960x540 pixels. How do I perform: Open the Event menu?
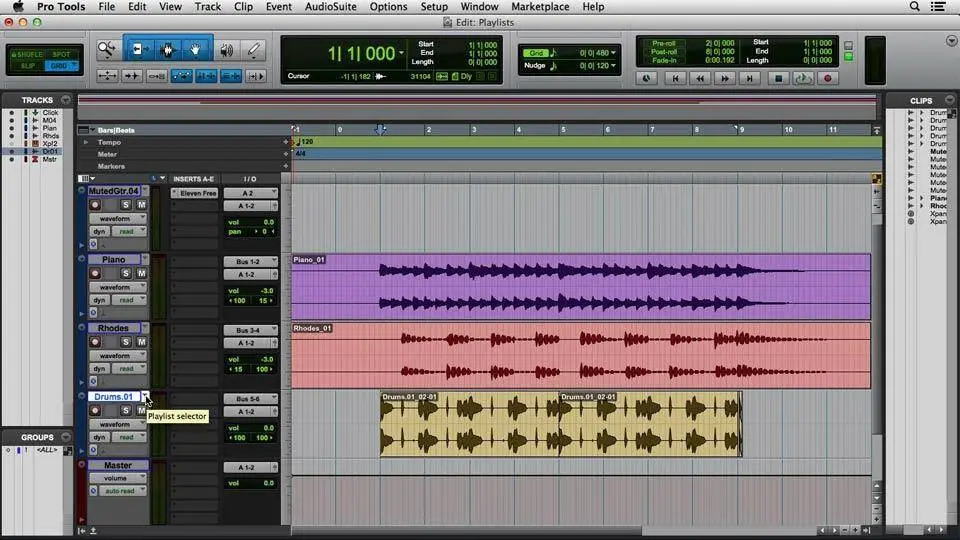pos(279,7)
